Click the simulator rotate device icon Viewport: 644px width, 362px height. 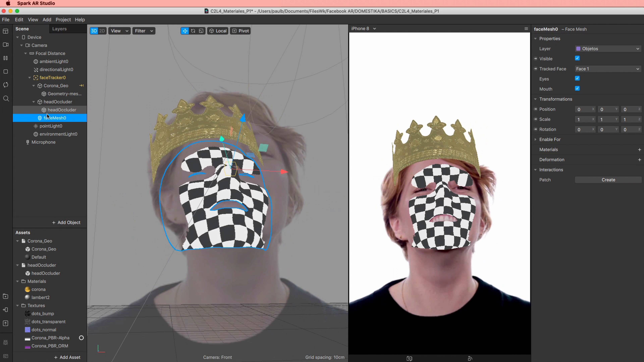pos(470,358)
